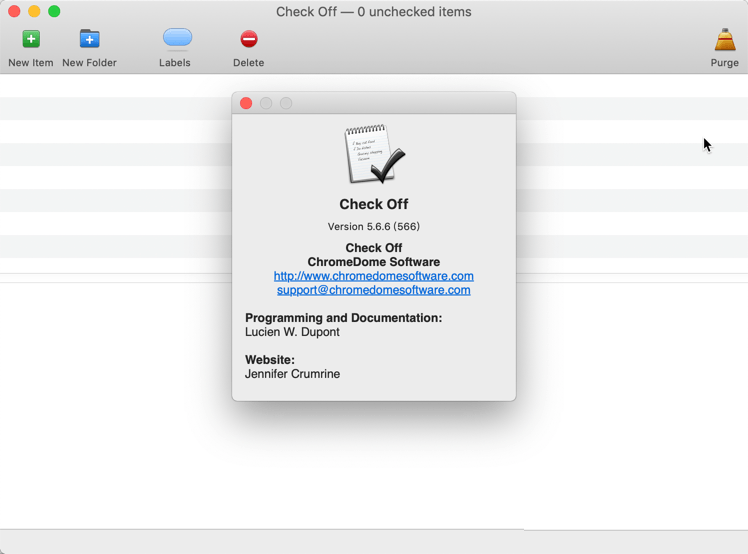The width and height of the screenshot is (748, 554).
Task: Click the window title Check Off — 0 unchecked items
Action: 374,12
